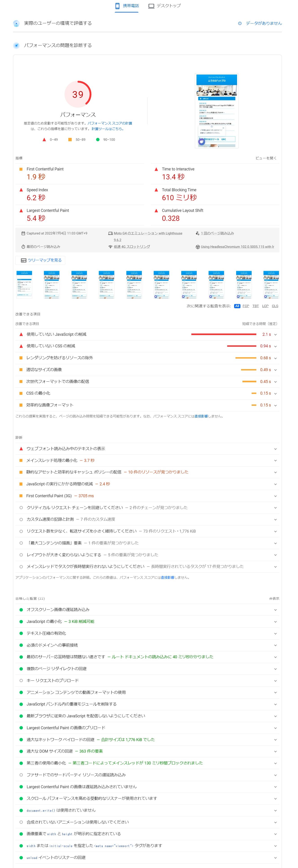Click the 39 performance score gauge
This screenshot has height=868, width=298.
(x=78, y=94)
